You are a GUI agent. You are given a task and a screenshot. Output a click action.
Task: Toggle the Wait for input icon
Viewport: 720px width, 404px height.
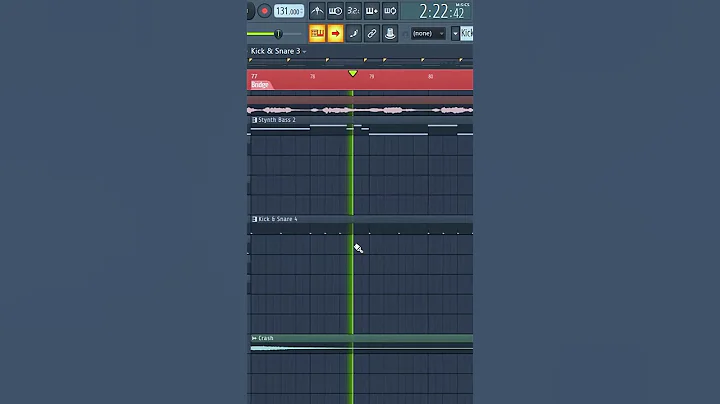pos(335,11)
